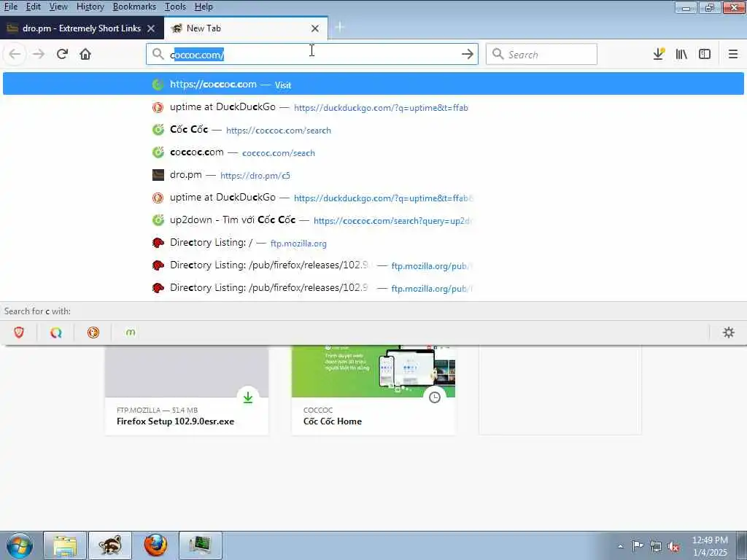Viewport: 747px width, 560px height.
Task: Open the Bookmarks menu
Action: (x=134, y=7)
